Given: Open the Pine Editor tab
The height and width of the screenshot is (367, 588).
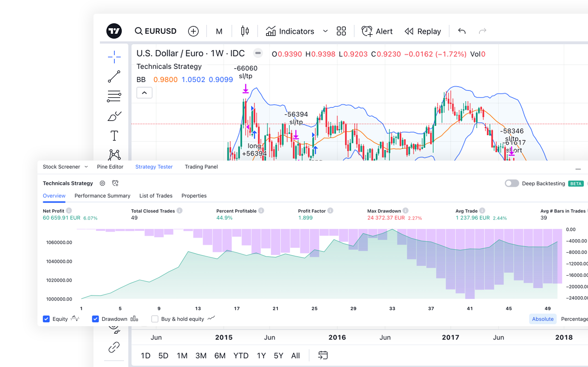Looking at the screenshot, I should pos(110,167).
